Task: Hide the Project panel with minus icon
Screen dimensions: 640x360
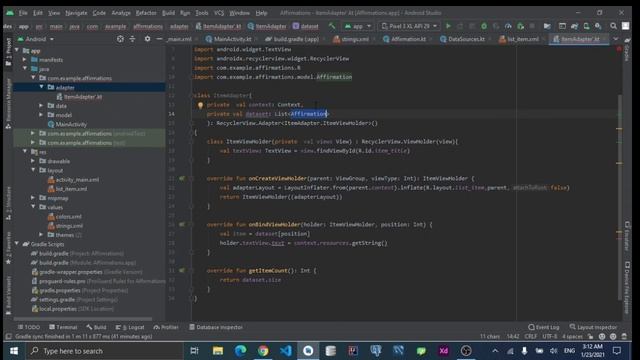Action: (159, 39)
